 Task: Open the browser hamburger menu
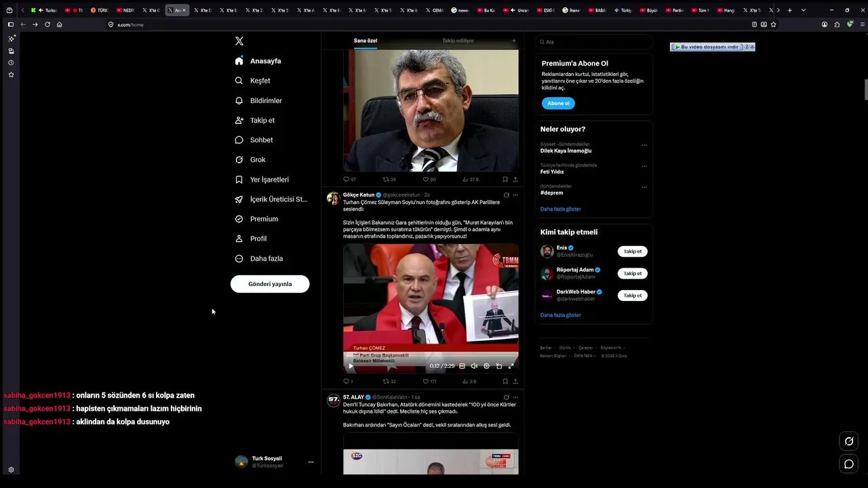(x=861, y=24)
